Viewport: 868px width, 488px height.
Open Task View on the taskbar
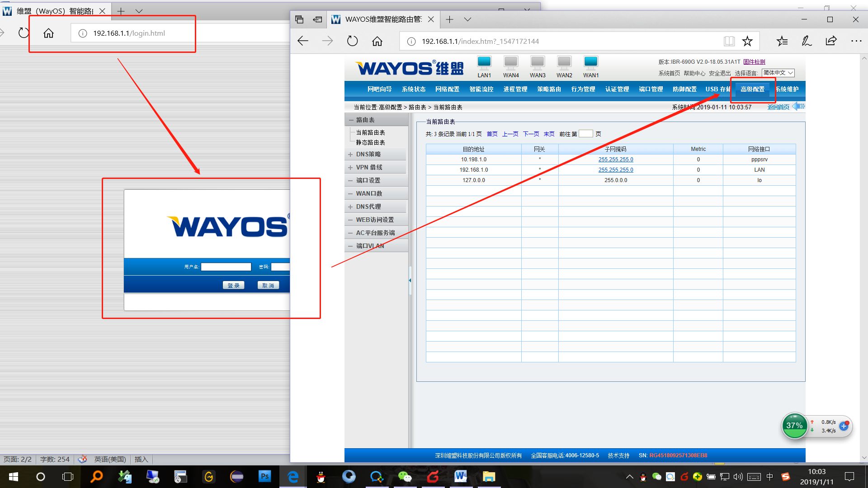click(x=68, y=477)
